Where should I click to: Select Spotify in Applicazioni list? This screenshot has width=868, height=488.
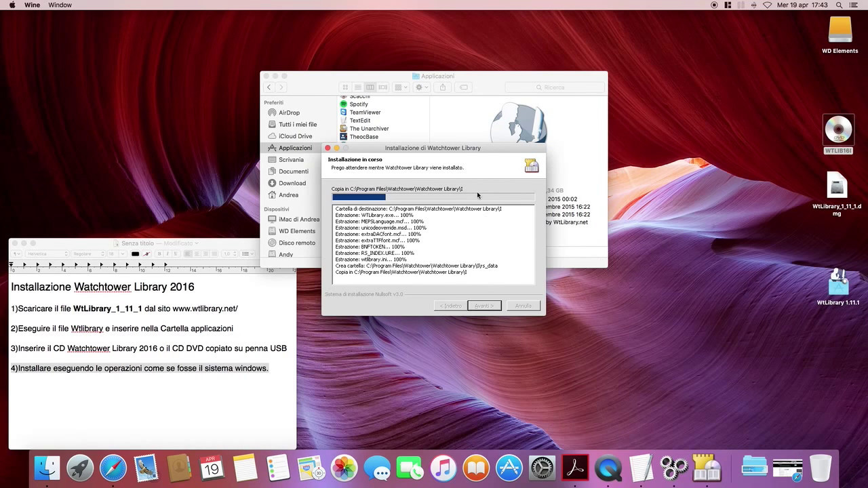[359, 104]
